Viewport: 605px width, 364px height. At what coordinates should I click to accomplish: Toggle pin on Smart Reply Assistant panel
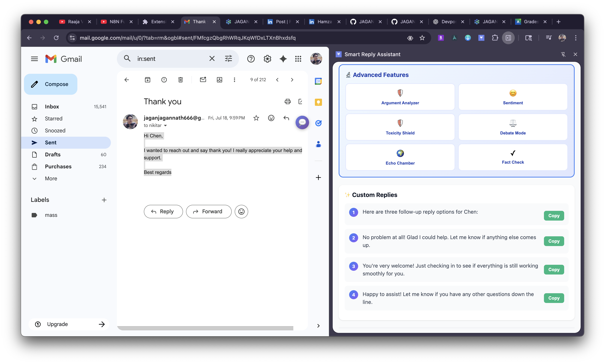[x=563, y=54]
